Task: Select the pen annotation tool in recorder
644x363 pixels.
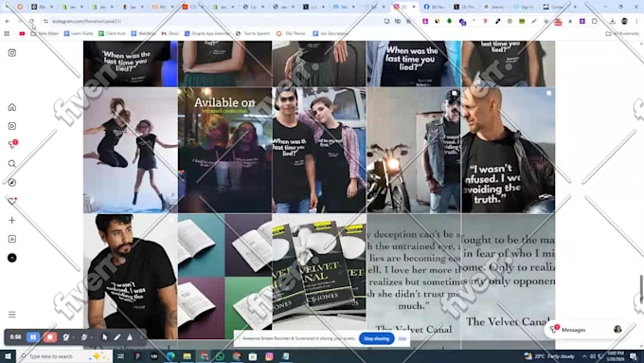Action: [x=117, y=337]
